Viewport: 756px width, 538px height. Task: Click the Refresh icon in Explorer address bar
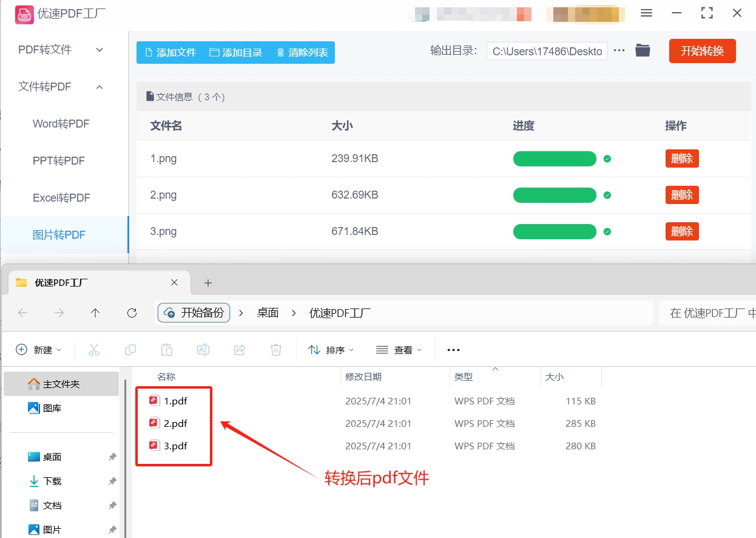(132, 313)
